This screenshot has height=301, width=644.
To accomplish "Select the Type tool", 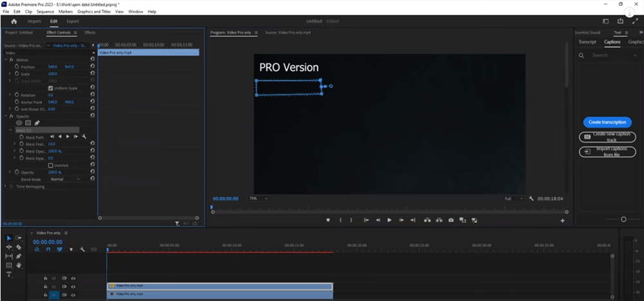I will 9,275.
